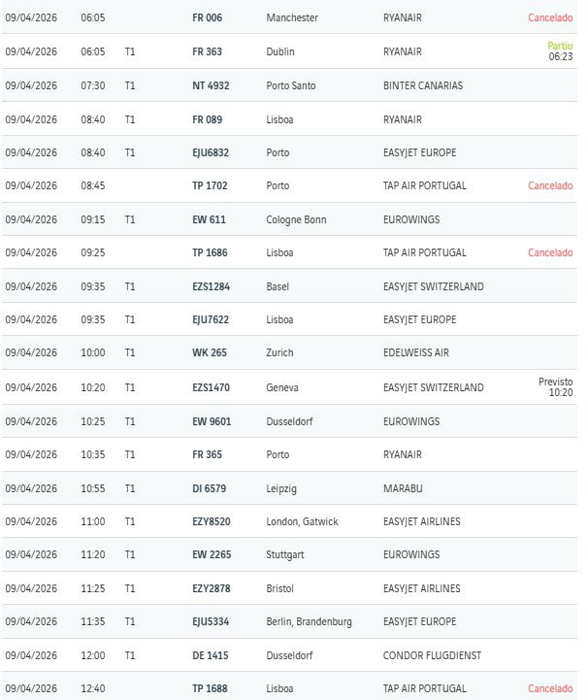Click flight DI 6579 to Leipzig
This screenshot has height=700, width=588.
210,488
